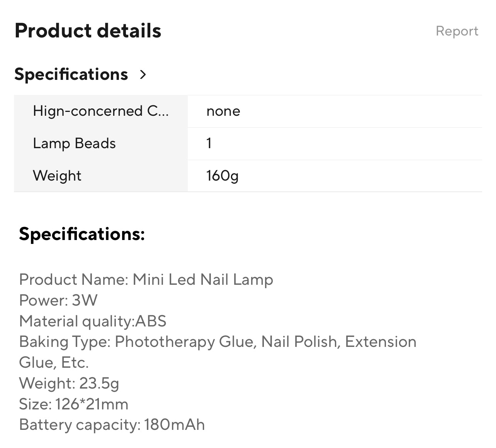496x448 pixels.
Task: Click the 'Glue, Etc.' continuation line
Action: 54,362
